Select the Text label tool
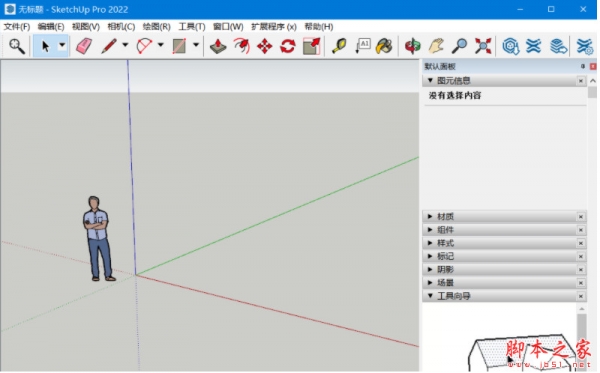The height and width of the screenshot is (373, 600). tap(362, 46)
